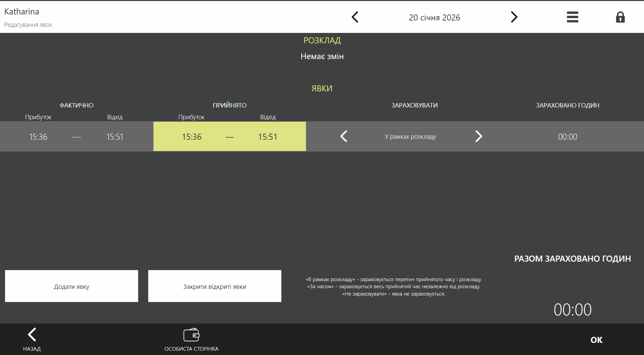644x355 pixels.
Task: Switch to previous ЗАРАХОВУВАТИ option
Action: pos(344,136)
